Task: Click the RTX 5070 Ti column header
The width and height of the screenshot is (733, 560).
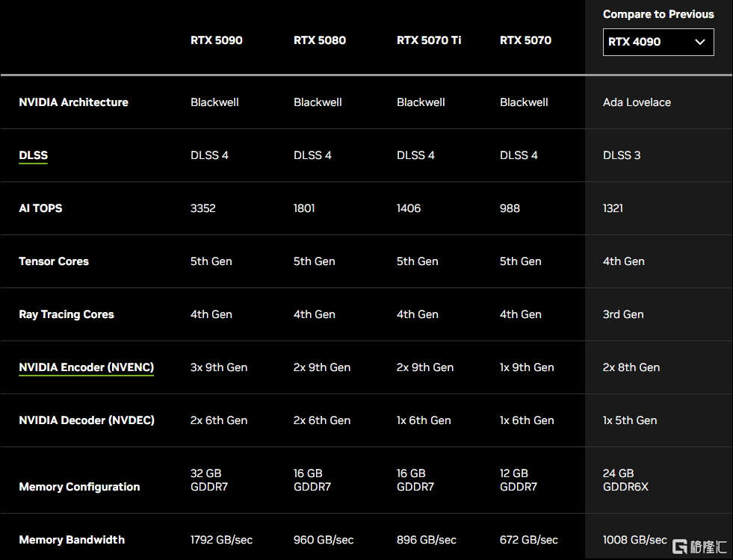Action: [428, 40]
